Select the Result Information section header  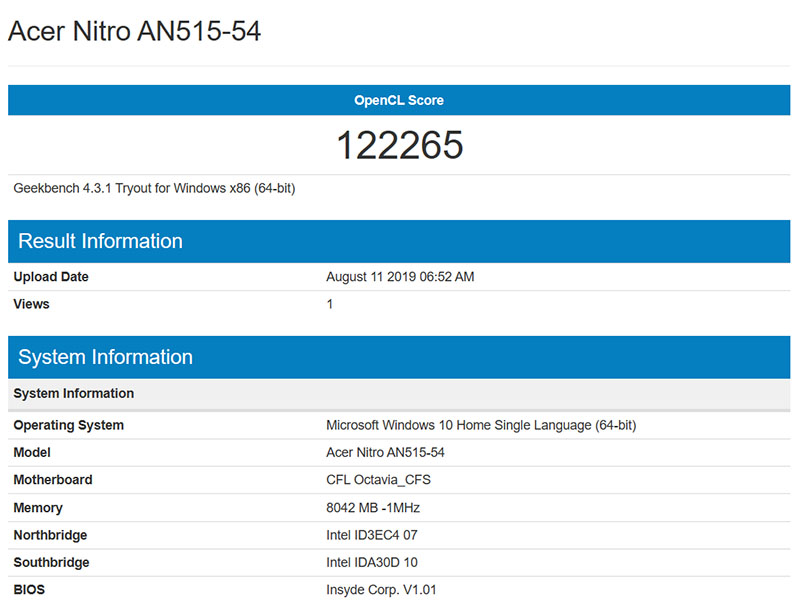pyautogui.click(x=100, y=241)
